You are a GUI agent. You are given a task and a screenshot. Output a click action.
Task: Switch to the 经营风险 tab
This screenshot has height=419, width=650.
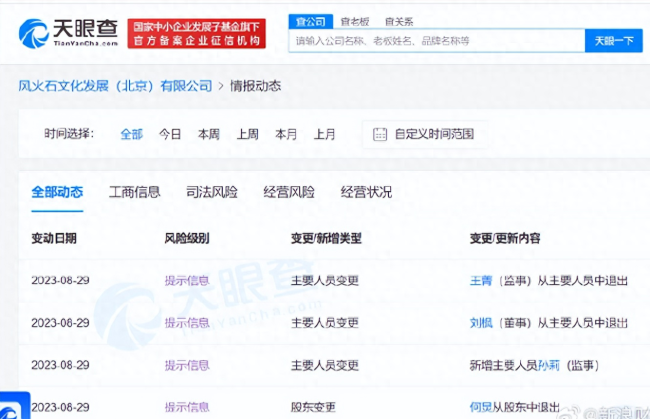pos(289,192)
